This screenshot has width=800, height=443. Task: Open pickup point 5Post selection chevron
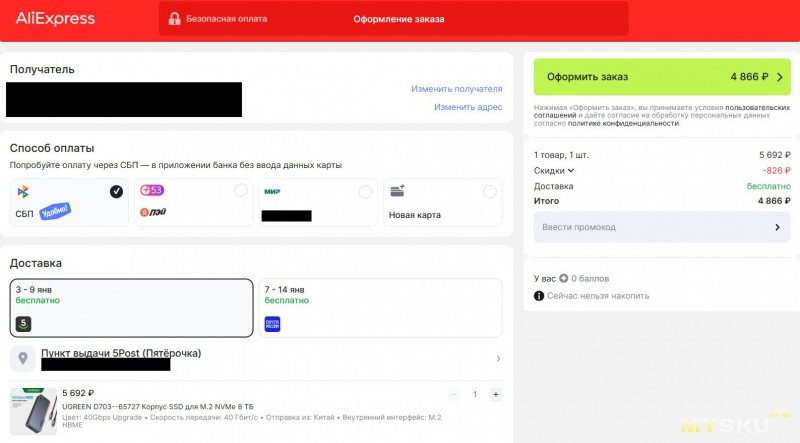click(498, 359)
